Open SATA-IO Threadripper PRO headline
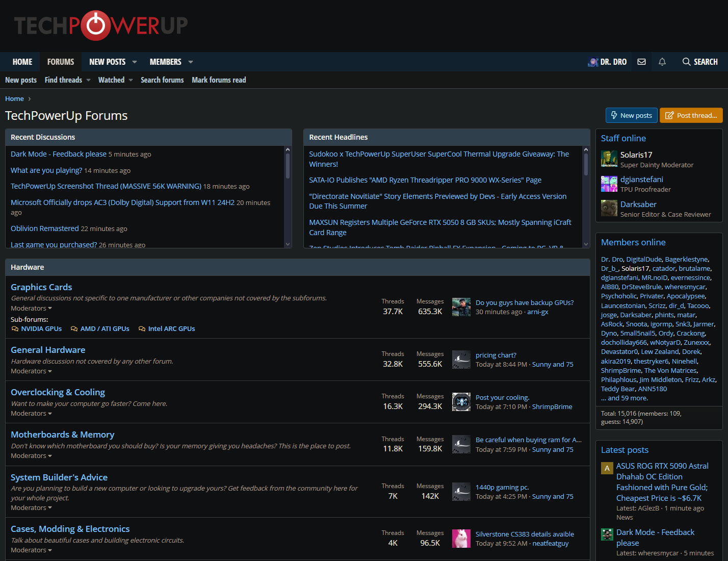 (x=425, y=180)
